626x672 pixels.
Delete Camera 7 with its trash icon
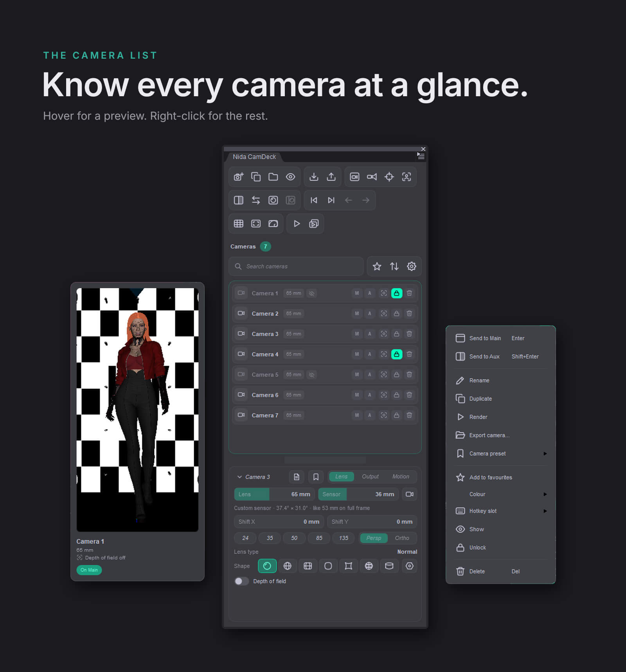(409, 415)
